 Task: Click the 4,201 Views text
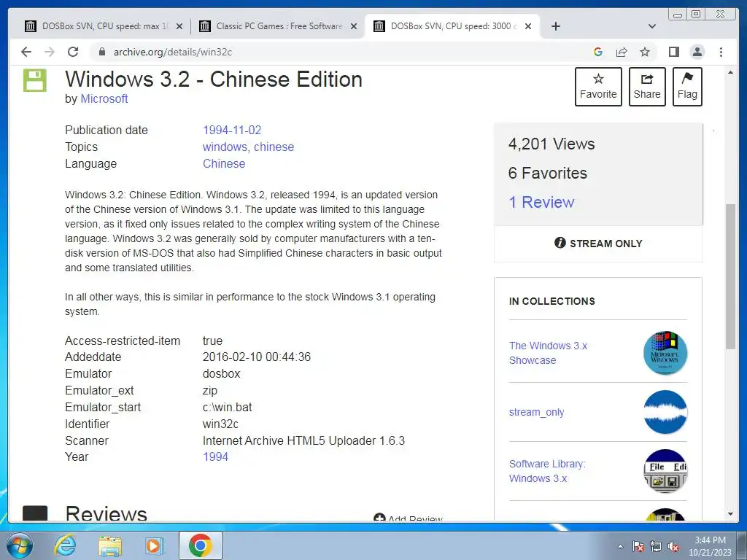(551, 144)
